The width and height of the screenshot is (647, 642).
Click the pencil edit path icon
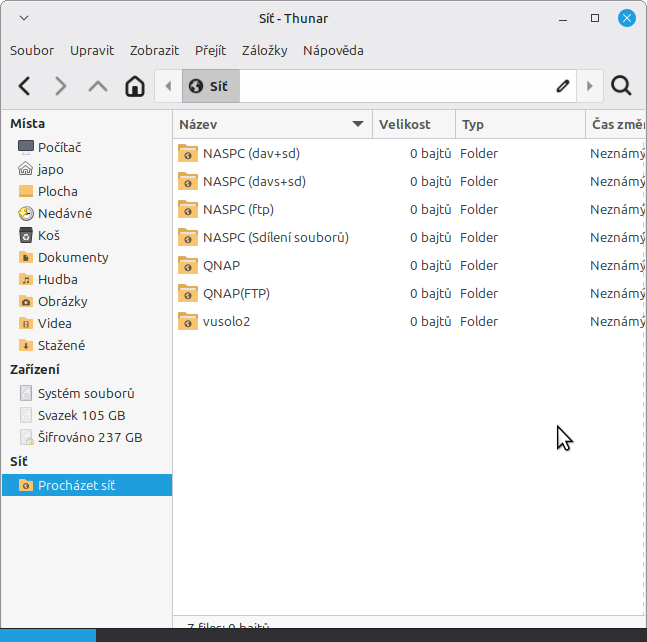point(563,86)
